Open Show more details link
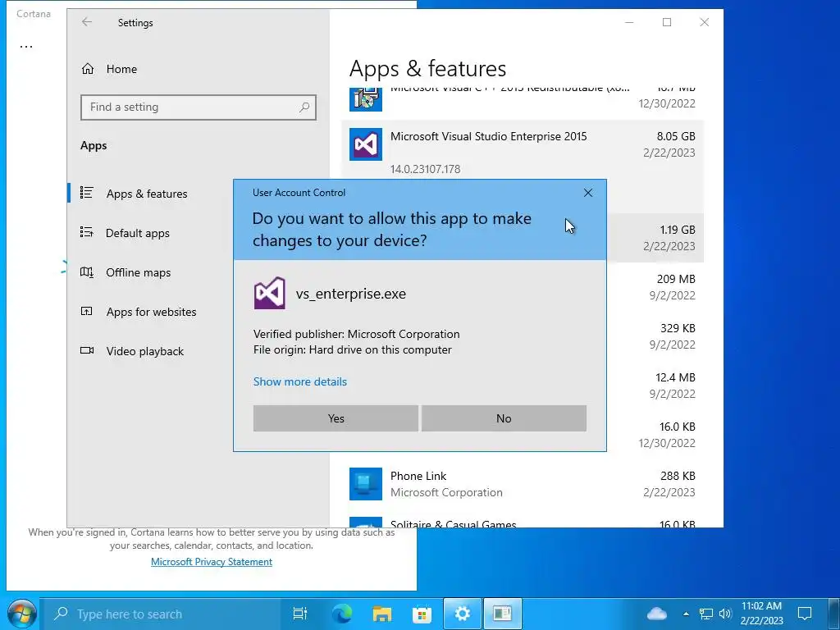Image resolution: width=840 pixels, height=630 pixels. (300, 381)
